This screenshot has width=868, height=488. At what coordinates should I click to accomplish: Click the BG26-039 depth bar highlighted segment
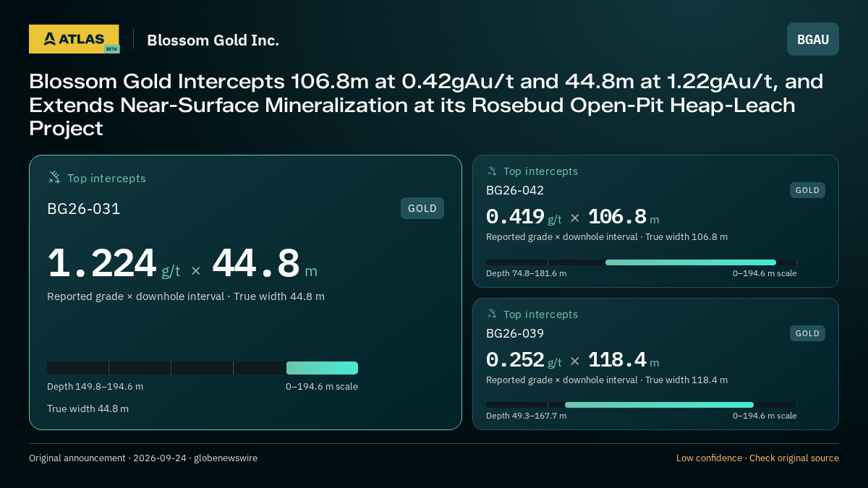pyautogui.click(x=659, y=405)
